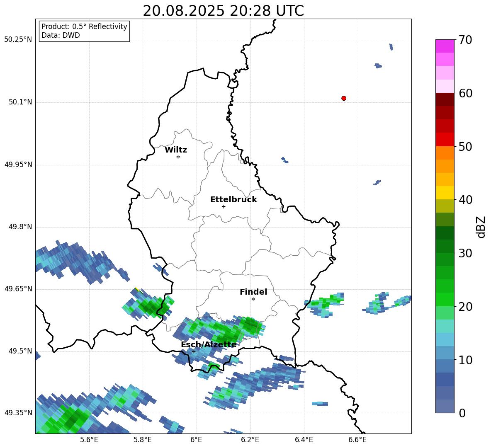Click the 40 value on colorbar
Image resolution: width=491 pixels, height=448 pixels.
[465, 200]
